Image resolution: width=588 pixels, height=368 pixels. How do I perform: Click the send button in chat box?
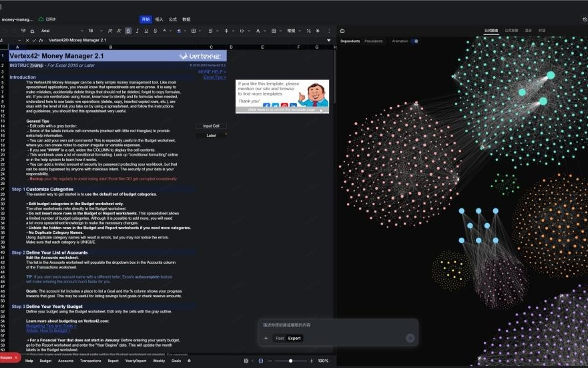[x=410, y=338]
